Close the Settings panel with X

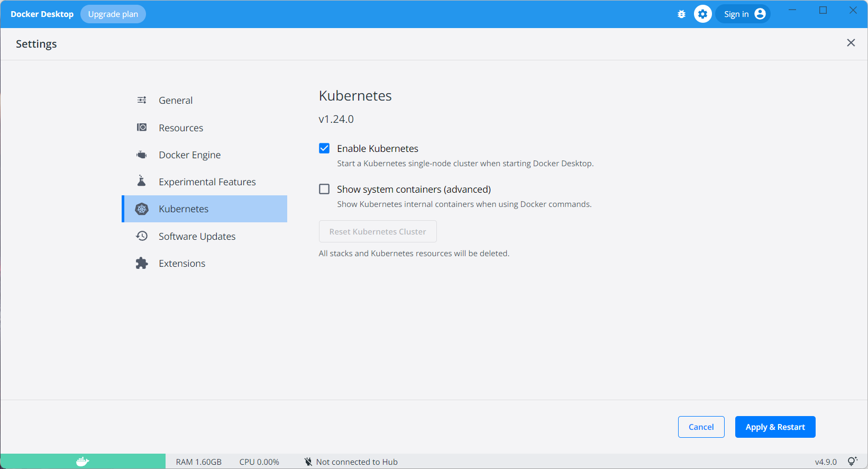click(x=851, y=43)
